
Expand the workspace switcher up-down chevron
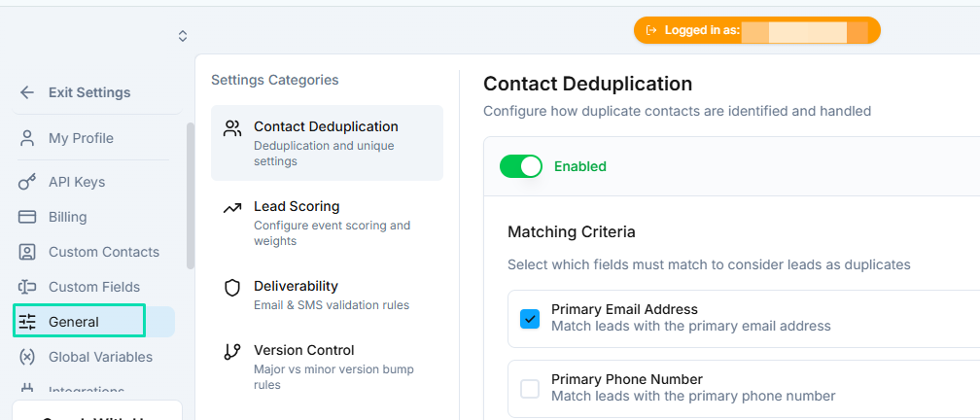pyautogui.click(x=183, y=36)
